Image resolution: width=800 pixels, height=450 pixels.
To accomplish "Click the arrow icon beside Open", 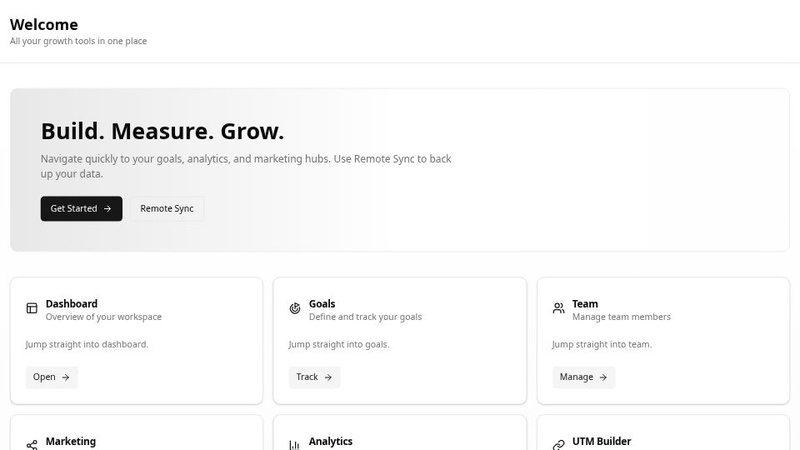I will (65, 377).
